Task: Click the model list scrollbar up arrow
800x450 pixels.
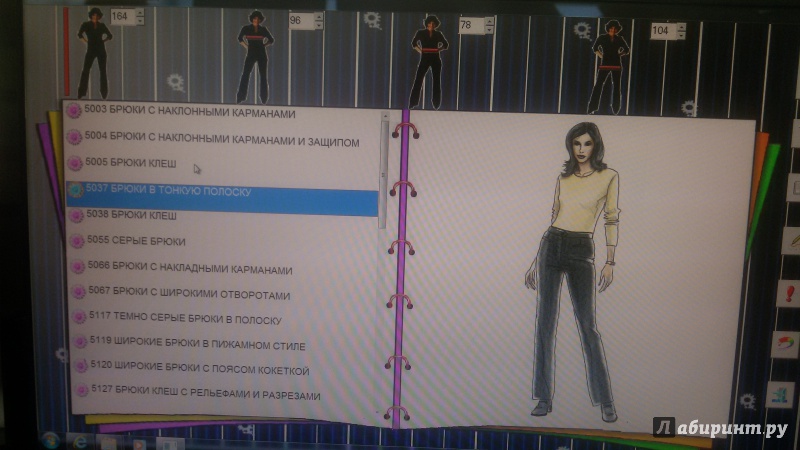Action: click(x=385, y=117)
